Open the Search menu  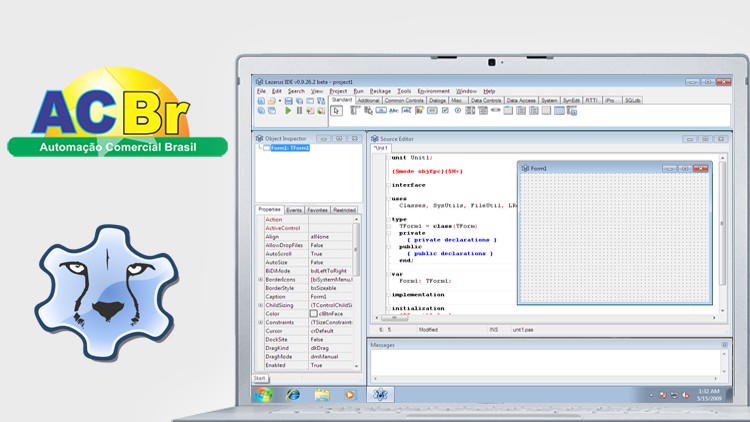tap(296, 91)
